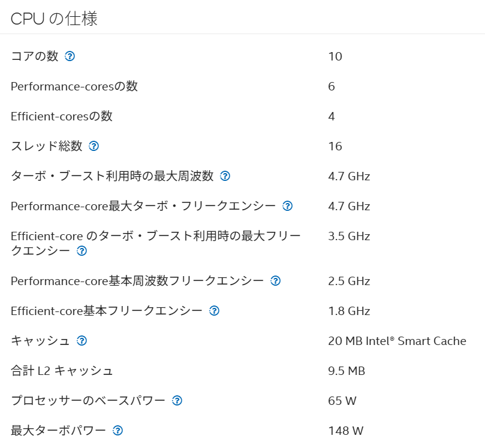Click the help icon next to スレッド総数
Viewport: 485px width, 448px height.
coord(94,146)
